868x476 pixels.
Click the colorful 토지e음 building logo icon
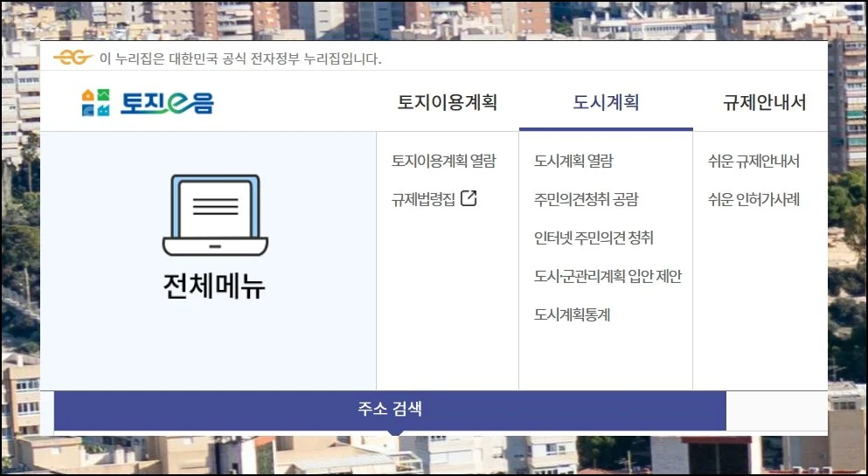[95, 102]
